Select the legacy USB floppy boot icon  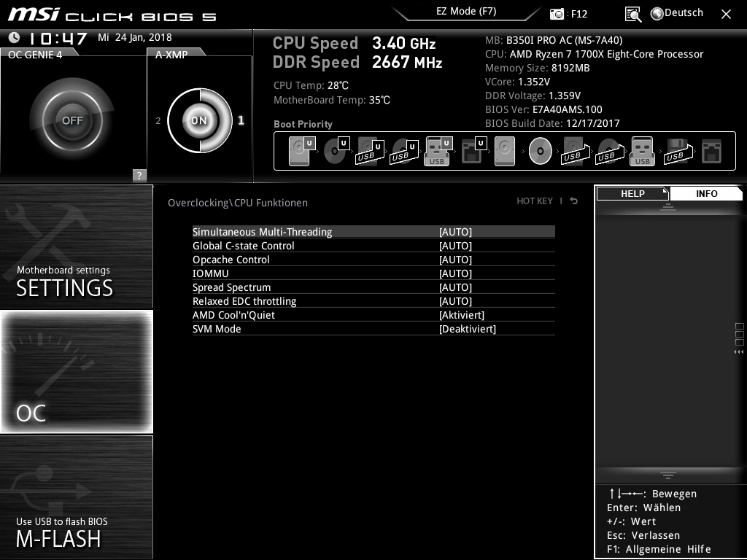[678, 151]
